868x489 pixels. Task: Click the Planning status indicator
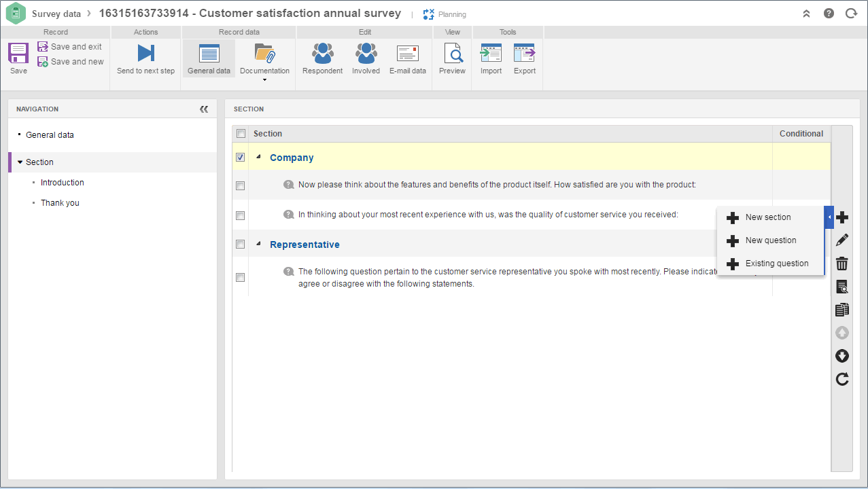tap(445, 14)
